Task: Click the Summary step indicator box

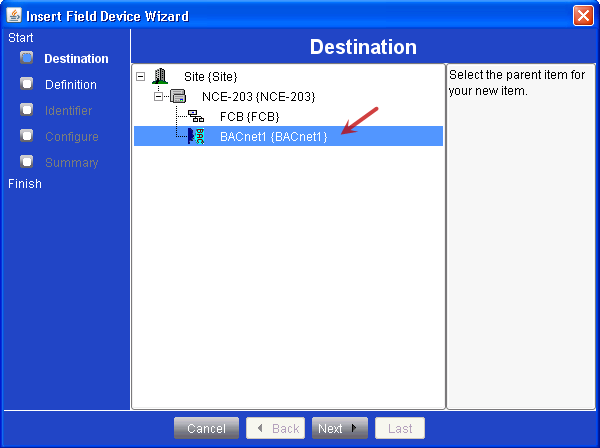Action: click(26, 161)
